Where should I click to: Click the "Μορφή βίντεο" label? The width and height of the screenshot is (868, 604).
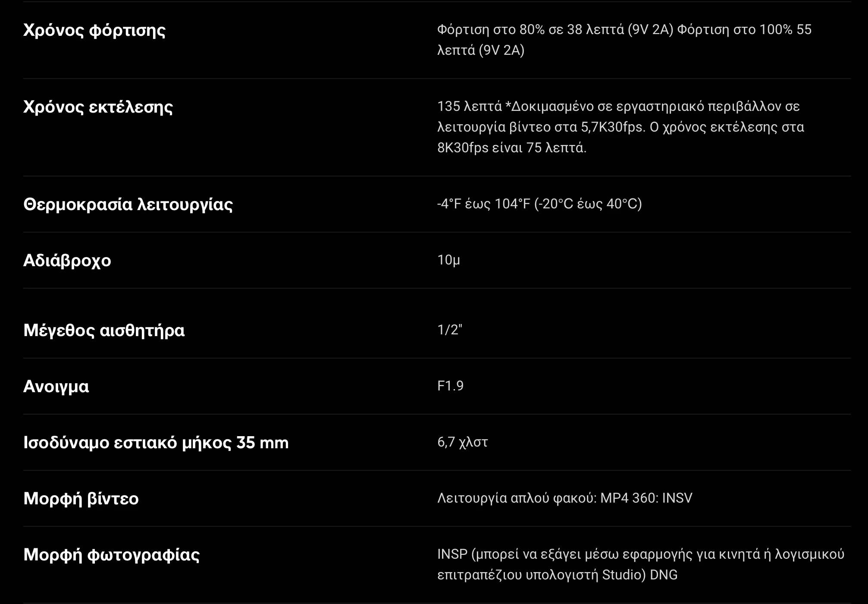tap(81, 499)
